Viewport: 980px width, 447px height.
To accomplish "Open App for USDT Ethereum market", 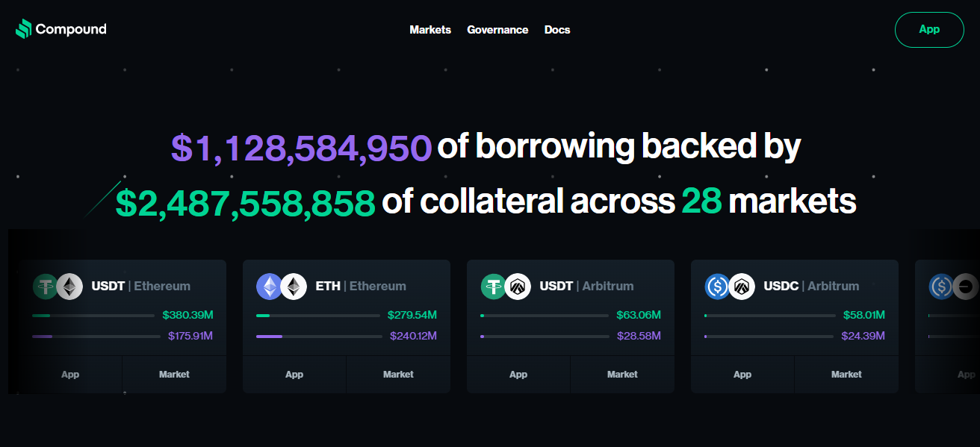I will (x=70, y=375).
